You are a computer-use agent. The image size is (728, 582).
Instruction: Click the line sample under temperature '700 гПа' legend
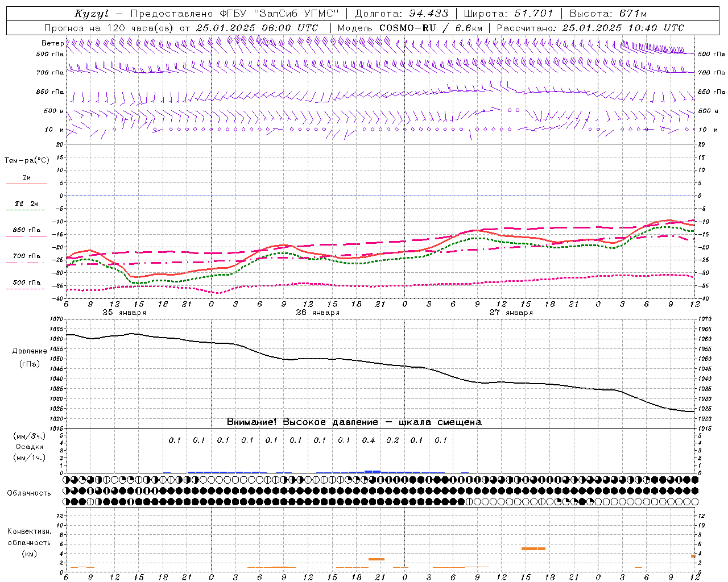point(26,263)
